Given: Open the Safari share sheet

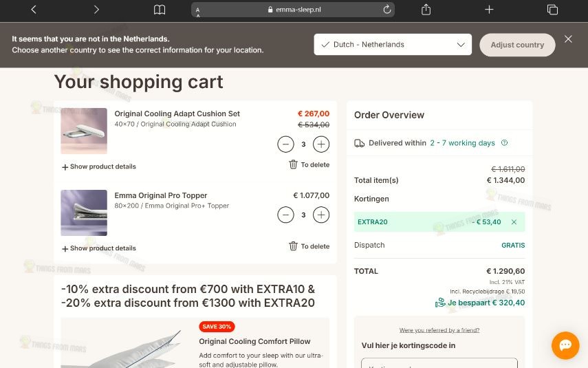Looking at the screenshot, I should pos(426,9).
